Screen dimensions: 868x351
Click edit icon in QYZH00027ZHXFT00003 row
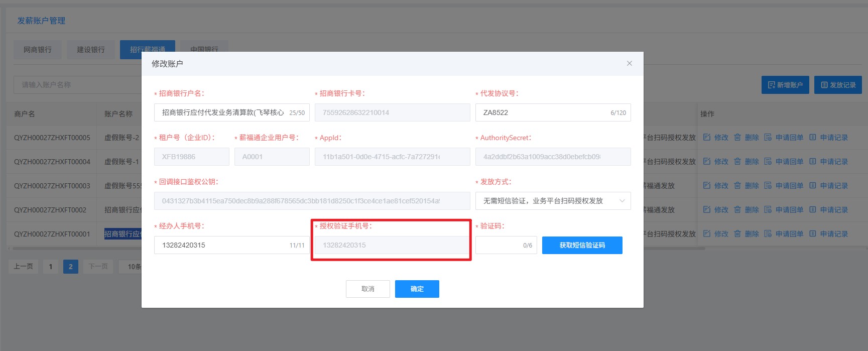[x=707, y=185]
